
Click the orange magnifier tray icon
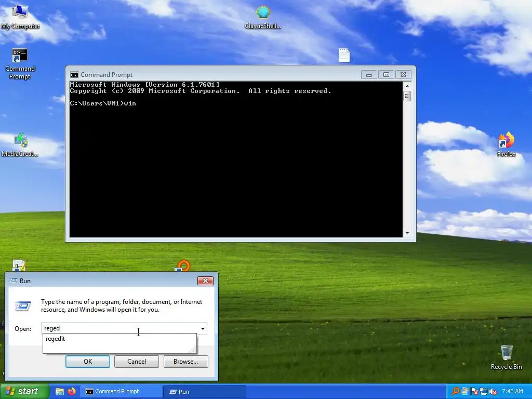tap(456, 392)
